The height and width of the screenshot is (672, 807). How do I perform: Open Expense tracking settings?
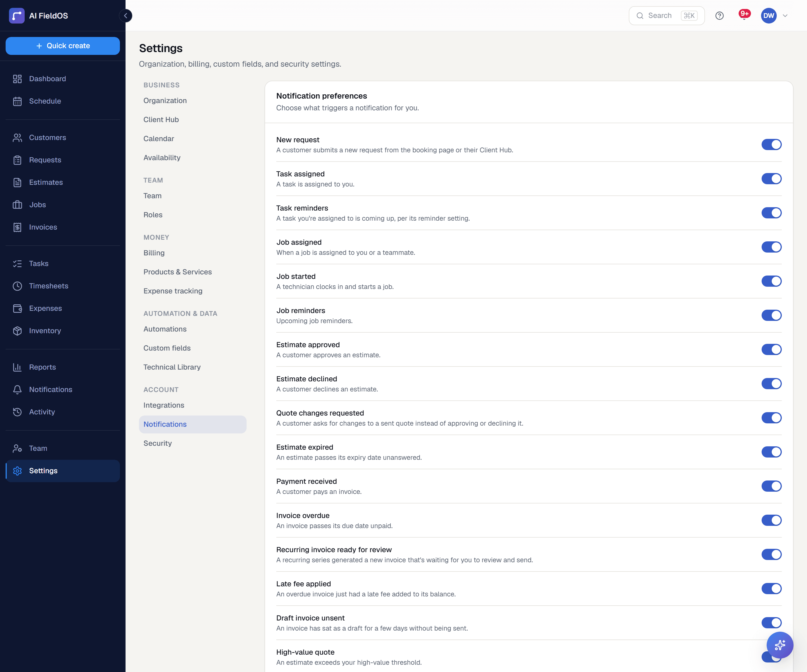pos(193,291)
